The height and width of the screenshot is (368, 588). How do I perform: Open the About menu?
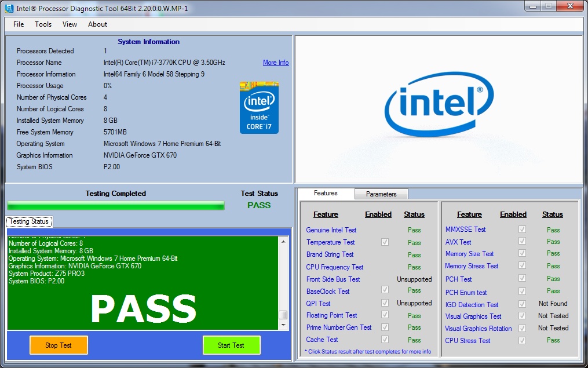pos(97,24)
